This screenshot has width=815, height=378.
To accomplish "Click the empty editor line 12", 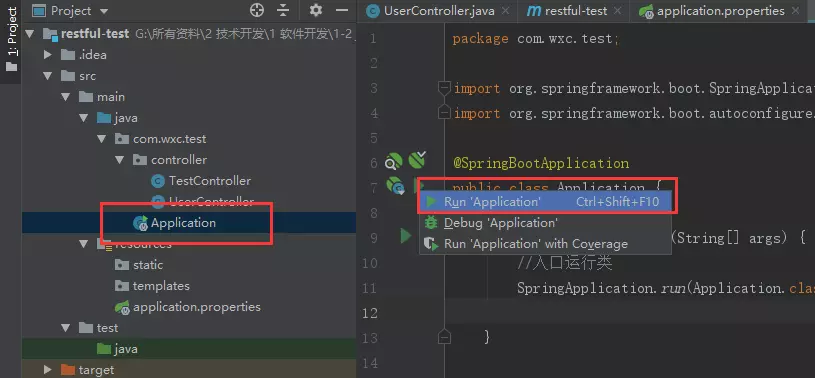I will click(629, 313).
